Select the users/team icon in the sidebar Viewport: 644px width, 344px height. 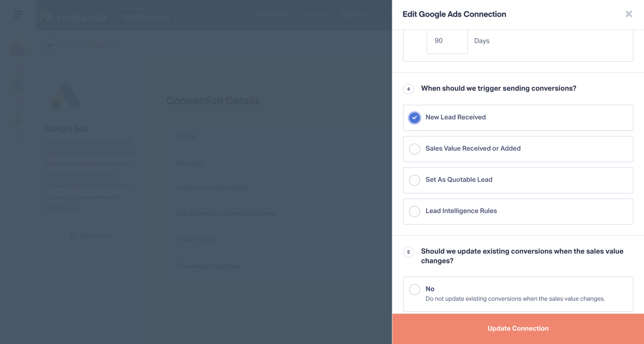click(17, 84)
